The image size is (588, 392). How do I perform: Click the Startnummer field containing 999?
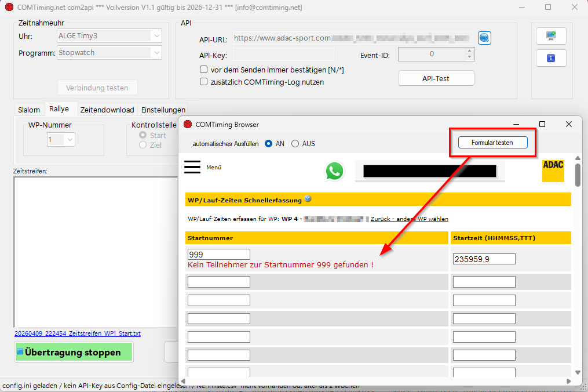[218, 255]
